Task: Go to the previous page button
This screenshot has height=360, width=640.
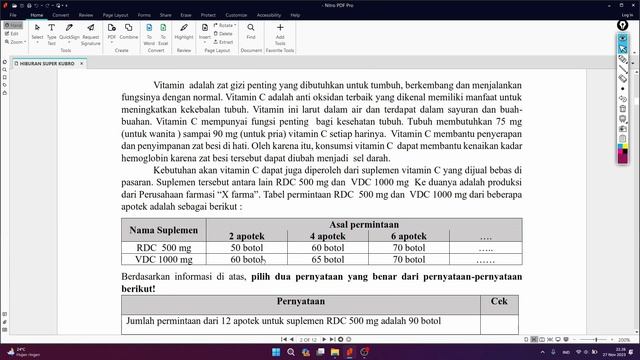Action: click(x=292, y=339)
